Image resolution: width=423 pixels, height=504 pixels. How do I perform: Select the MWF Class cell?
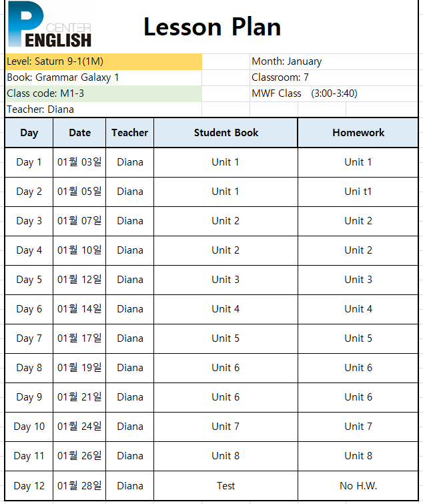tap(334, 93)
